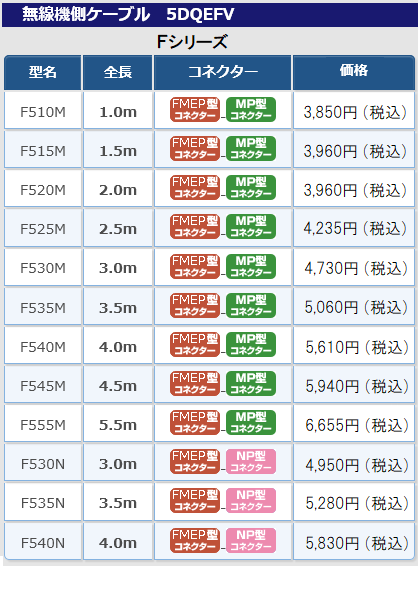Select the MP connector badge for F540M
Screen dimensions: 418x608
[250, 344]
